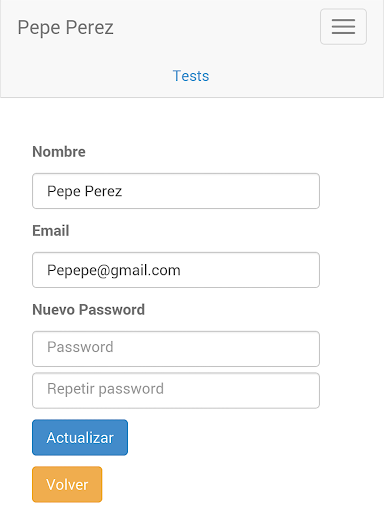Click the Nuevo Password label

pos(89,310)
